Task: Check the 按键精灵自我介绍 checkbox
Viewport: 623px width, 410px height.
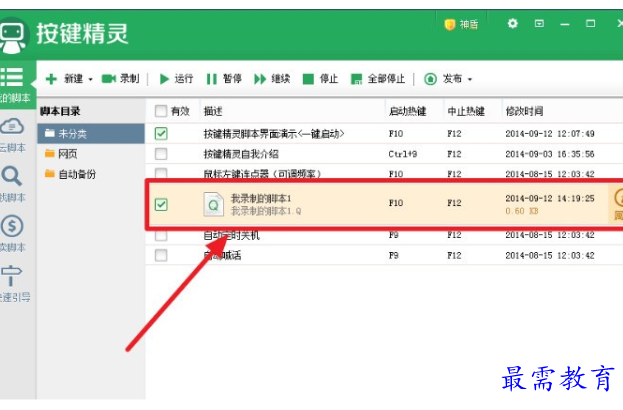Action: click(161, 154)
